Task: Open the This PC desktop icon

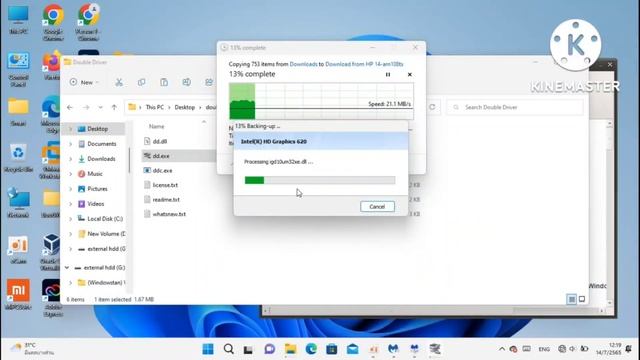Action: [18, 20]
